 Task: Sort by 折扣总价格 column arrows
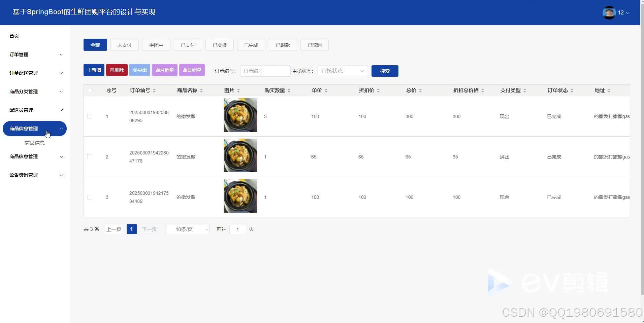click(483, 91)
